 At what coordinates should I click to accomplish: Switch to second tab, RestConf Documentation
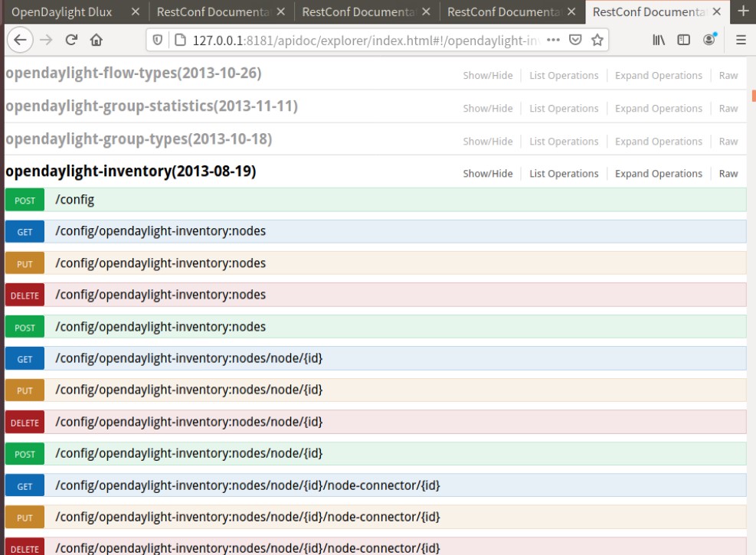(x=214, y=12)
